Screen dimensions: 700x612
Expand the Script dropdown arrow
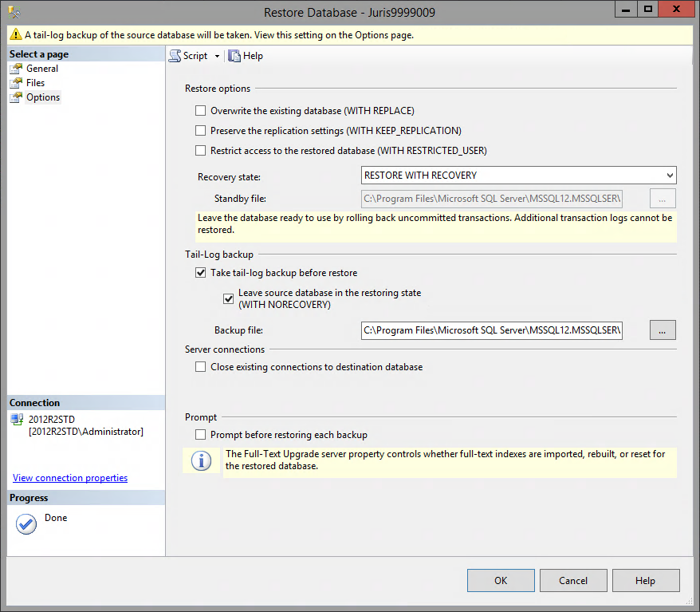click(217, 56)
